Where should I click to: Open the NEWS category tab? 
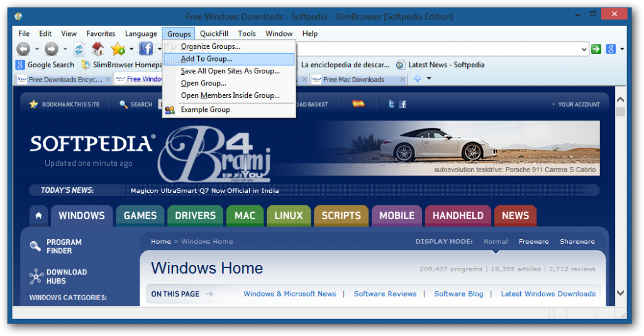516,215
